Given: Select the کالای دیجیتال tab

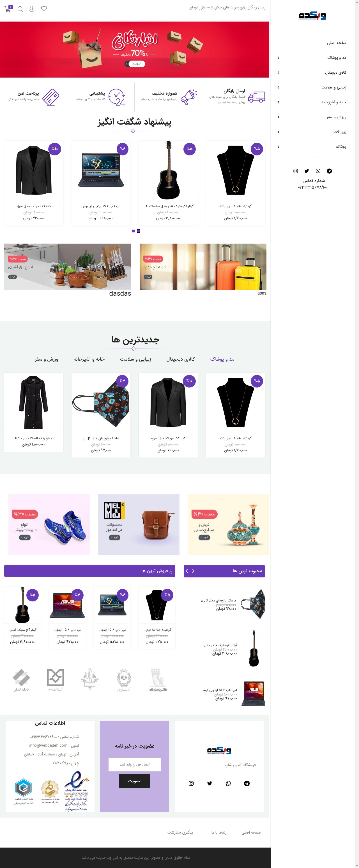Looking at the screenshot, I should (181, 359).
